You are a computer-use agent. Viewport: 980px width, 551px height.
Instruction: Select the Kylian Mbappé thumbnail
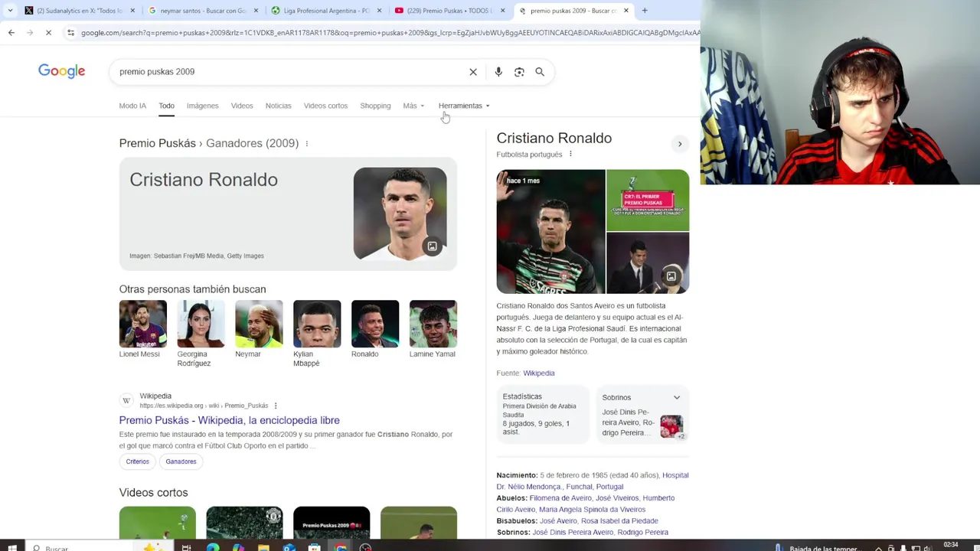tap(317, 324)
